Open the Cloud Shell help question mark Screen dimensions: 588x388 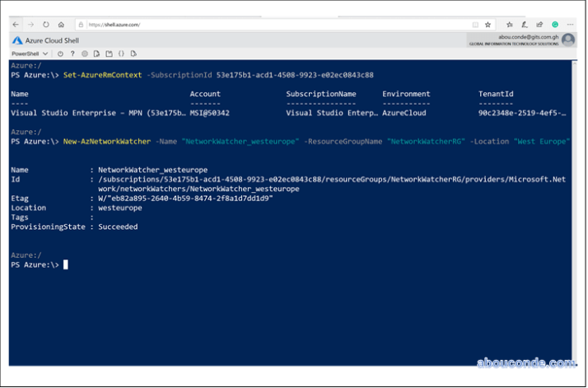[72, 54]
